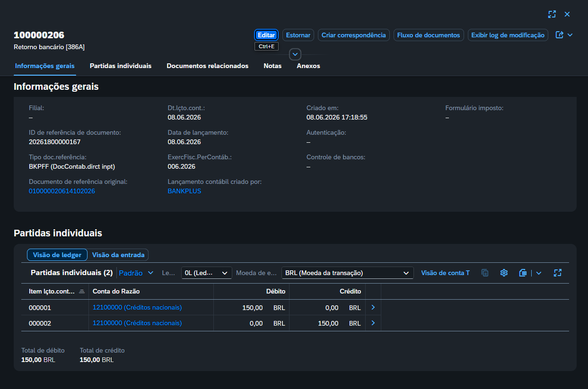Click Criar correspondência button
Viewport: 588px width, 389px height.
coord(354,35)
